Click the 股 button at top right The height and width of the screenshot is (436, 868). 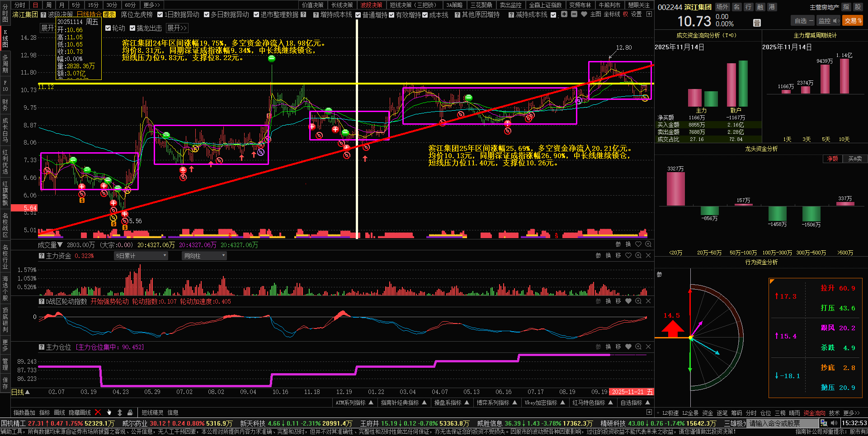tap(858, 7)
